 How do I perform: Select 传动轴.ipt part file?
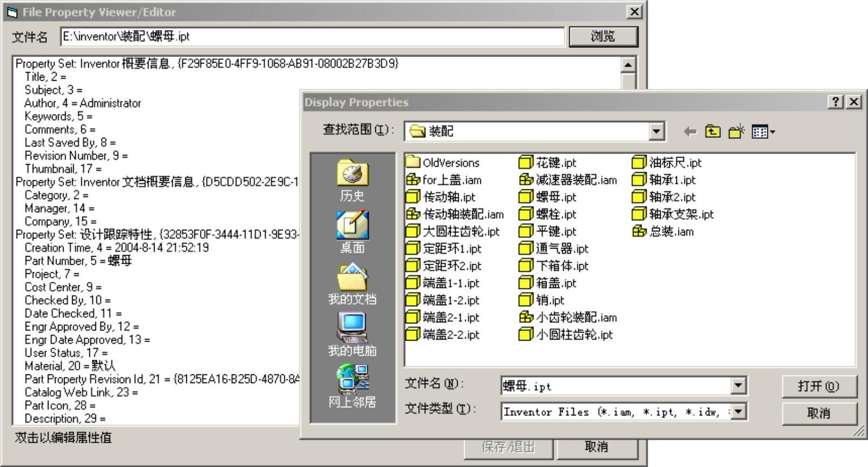[440, 197]
